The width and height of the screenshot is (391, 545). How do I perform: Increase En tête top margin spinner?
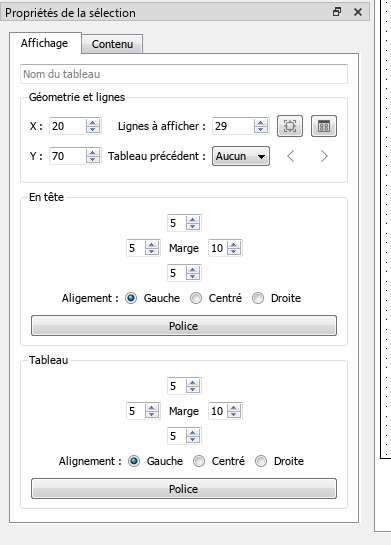193,220
